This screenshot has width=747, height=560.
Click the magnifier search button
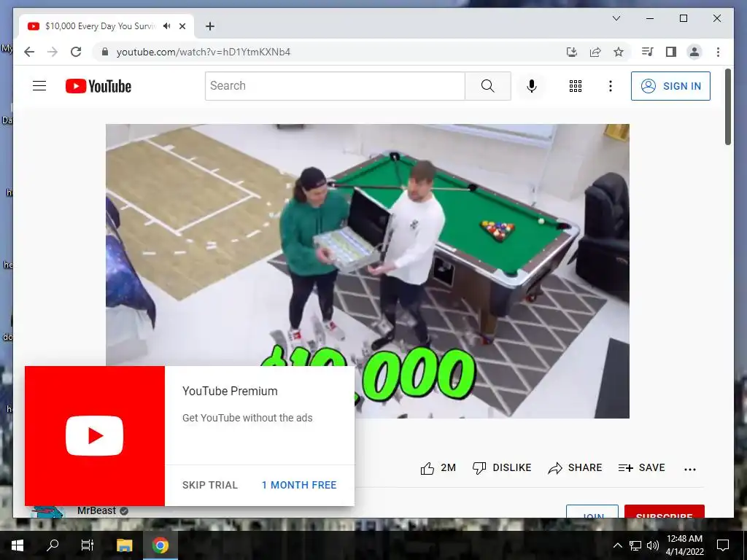click(x=488, y=86)
